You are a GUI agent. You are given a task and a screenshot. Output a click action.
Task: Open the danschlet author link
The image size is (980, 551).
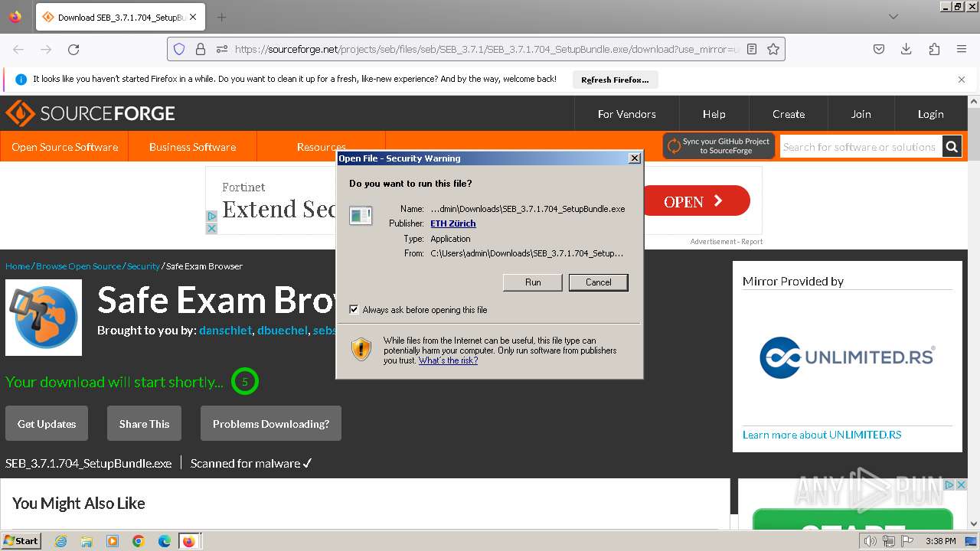(x=225, y=331)
